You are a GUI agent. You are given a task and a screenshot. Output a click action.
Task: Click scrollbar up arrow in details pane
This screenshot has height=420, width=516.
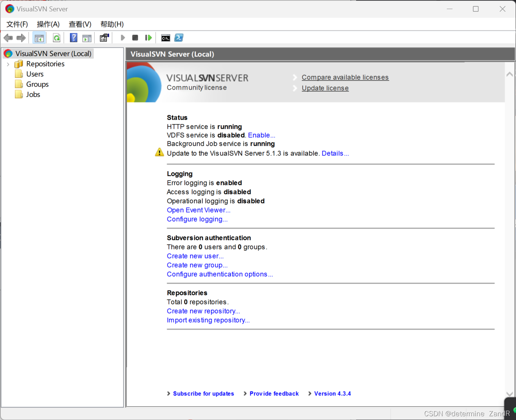[x=510, y=74]
